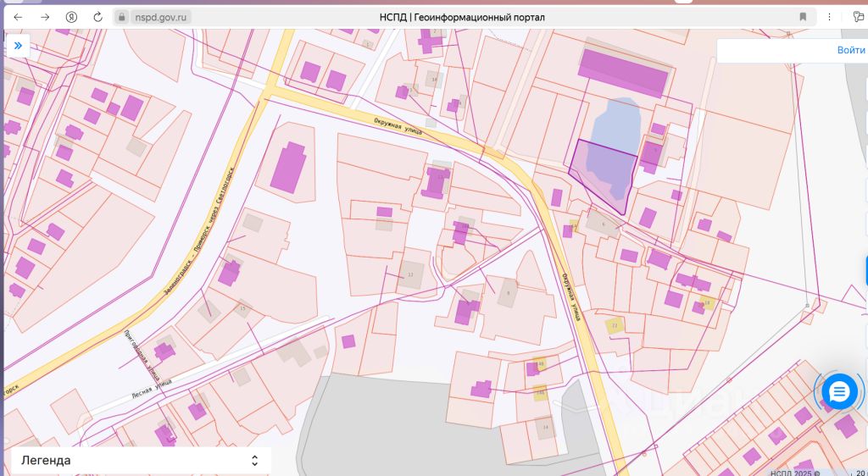868x476 pixels.
Task: Click the site security padlock icon
Action: 123,17
